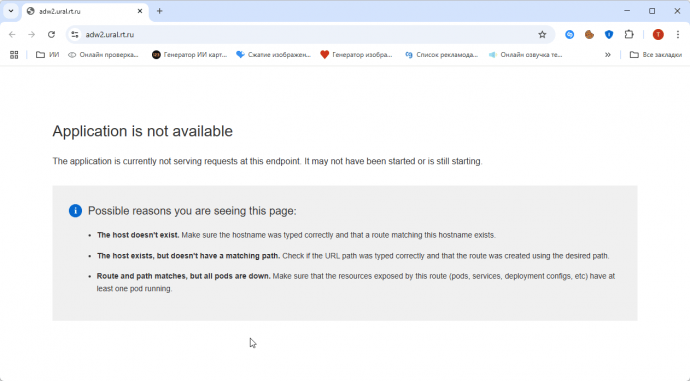The height and width of the screenshot is (381, 690).
Task: Open a new tab with plus button
Action: [x=160, y=11]
